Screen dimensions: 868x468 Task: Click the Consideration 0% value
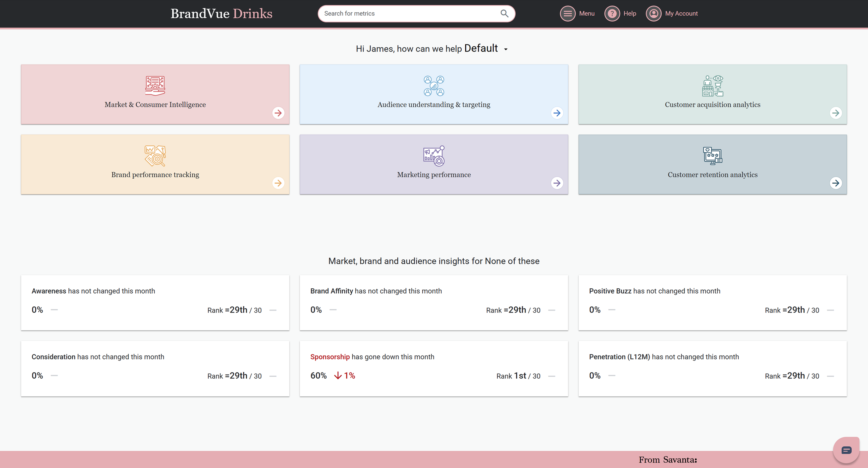pos(37,375)
